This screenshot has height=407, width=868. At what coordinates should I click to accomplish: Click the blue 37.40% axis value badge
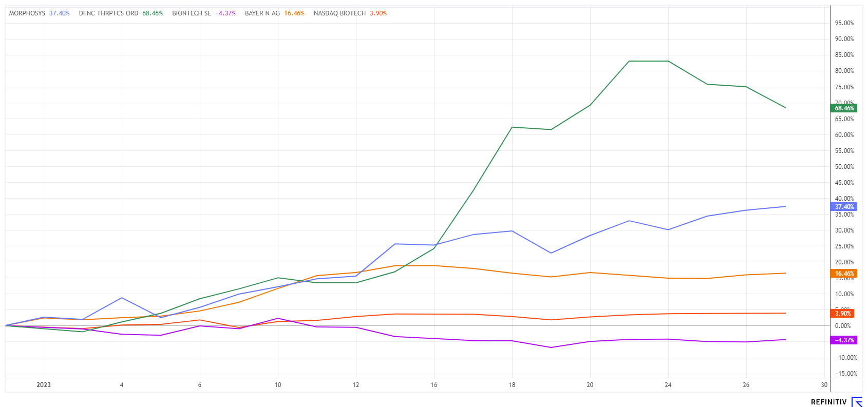click(x=844, y=207)
